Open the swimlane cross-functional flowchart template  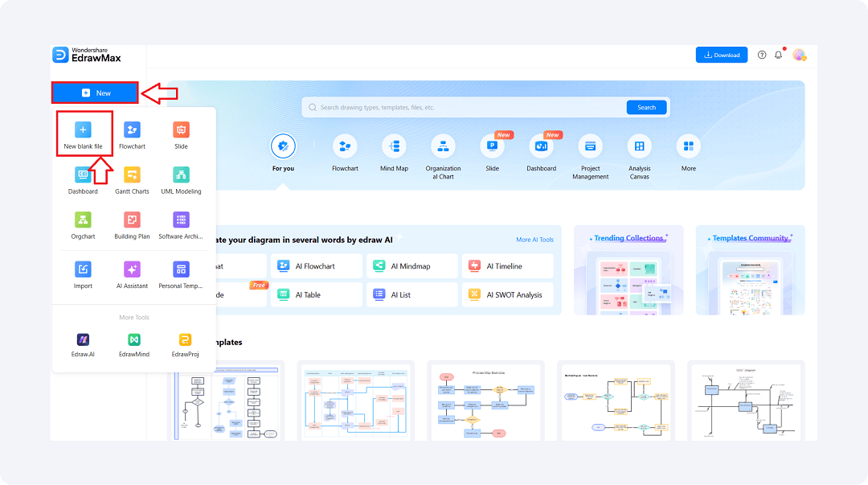[355, 402]
